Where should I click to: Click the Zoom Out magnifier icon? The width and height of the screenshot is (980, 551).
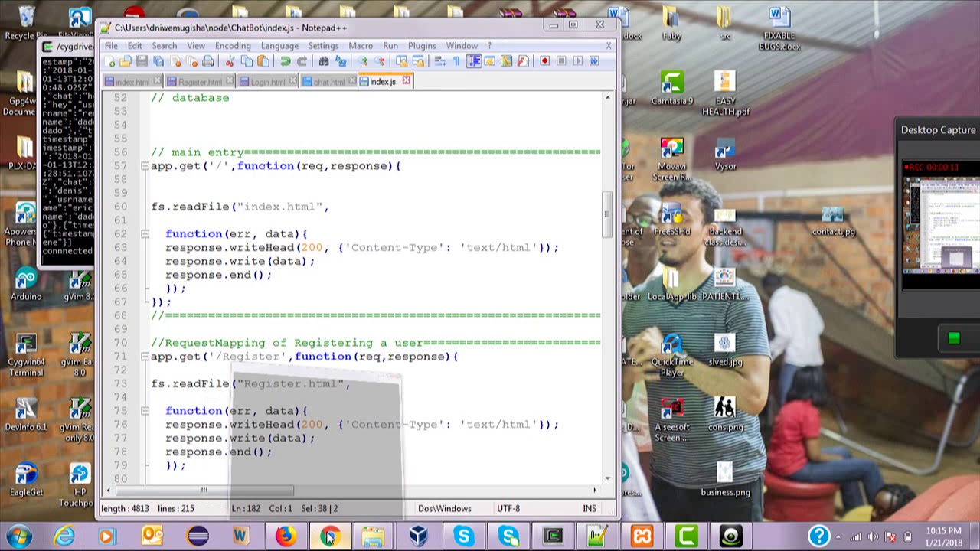pyautogui.click(x=380, y=61)
